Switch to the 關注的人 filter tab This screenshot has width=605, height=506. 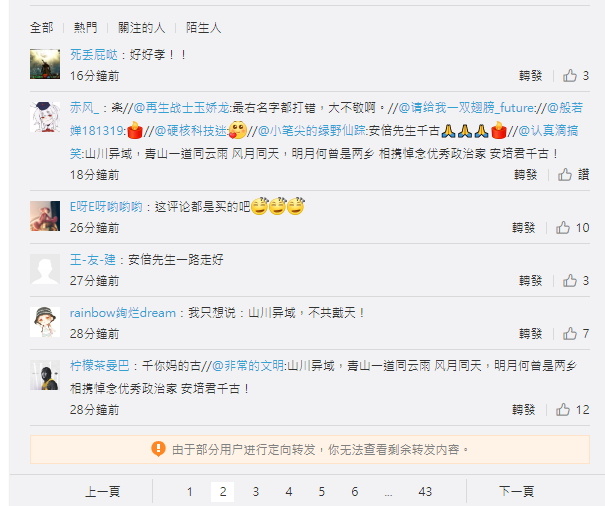(x=142, y=28)
